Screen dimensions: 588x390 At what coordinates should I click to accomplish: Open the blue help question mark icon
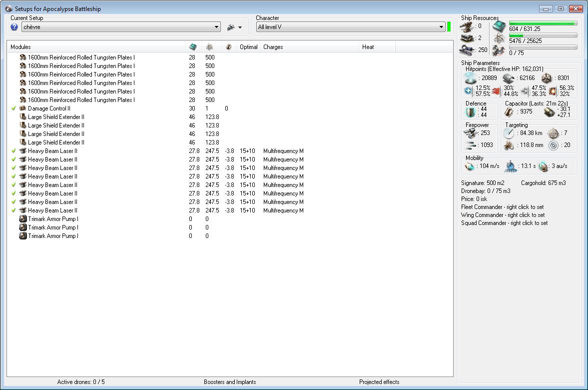click(14, 27)
